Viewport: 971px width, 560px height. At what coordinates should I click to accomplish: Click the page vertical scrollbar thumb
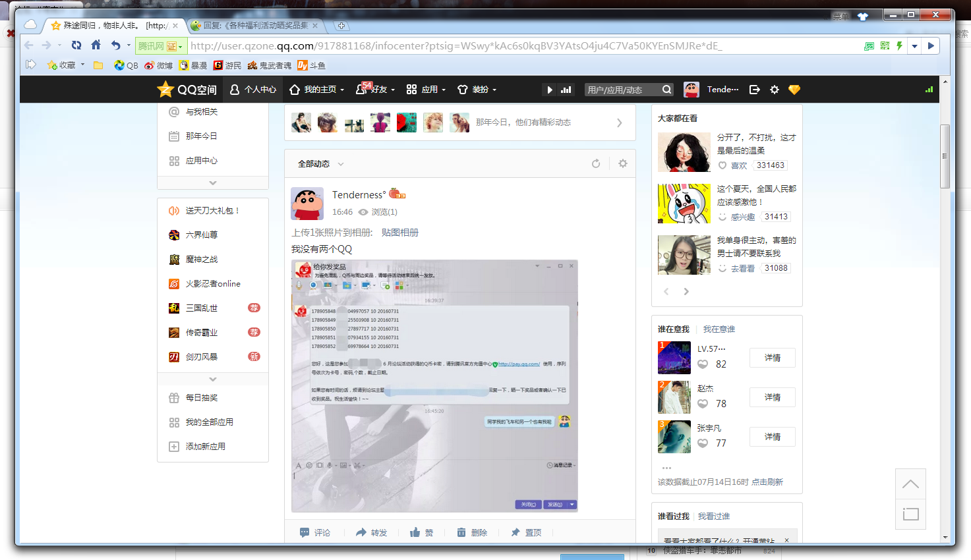point(945,156)
